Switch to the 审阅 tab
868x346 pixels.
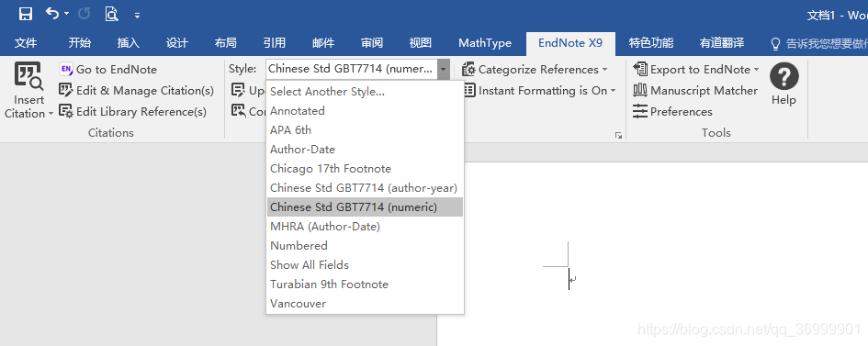371,43
